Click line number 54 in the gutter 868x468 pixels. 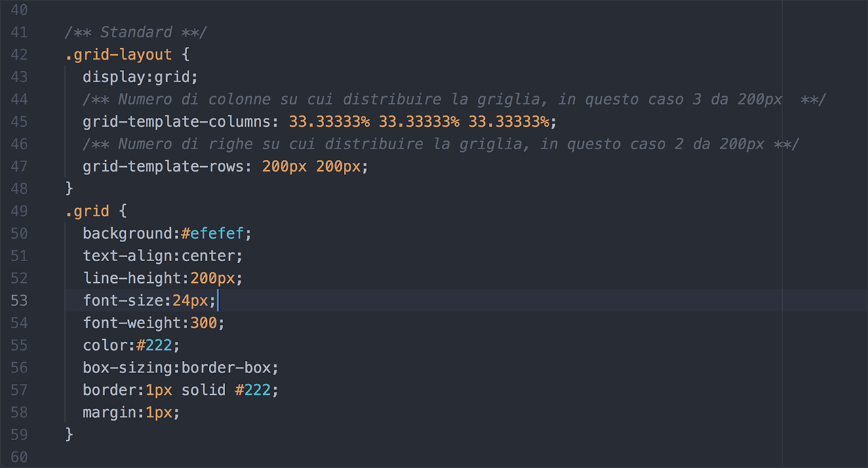click(x=20, y=323)
